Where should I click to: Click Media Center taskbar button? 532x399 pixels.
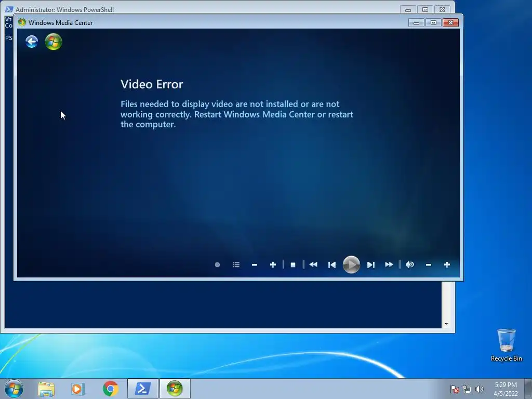point(175,389)
